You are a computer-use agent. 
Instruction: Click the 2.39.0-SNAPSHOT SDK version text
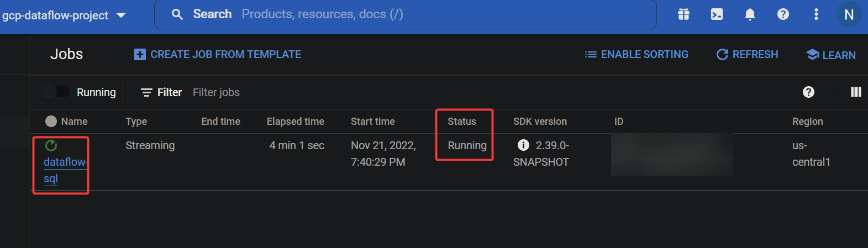[541, 154]
